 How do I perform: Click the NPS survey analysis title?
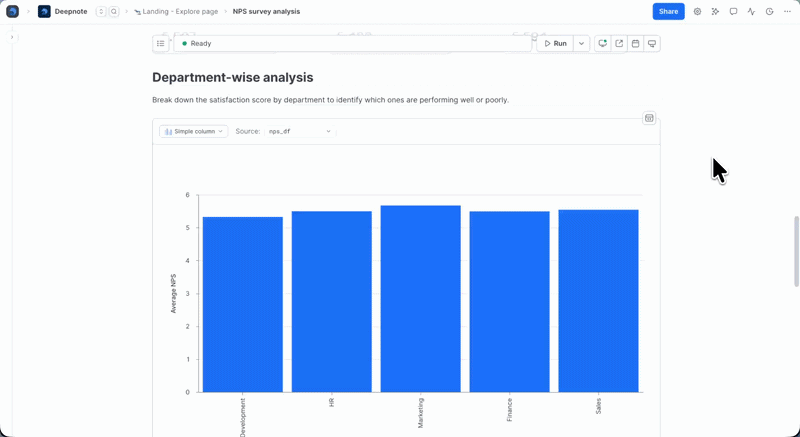tap(266, 11)
